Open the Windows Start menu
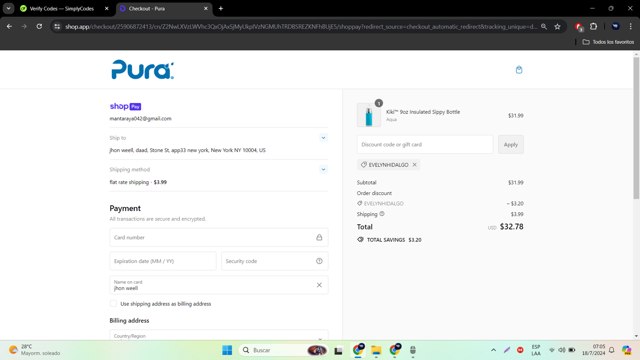Image resolution: width=640 pixels, height=360 pixels. coord(227,350)
